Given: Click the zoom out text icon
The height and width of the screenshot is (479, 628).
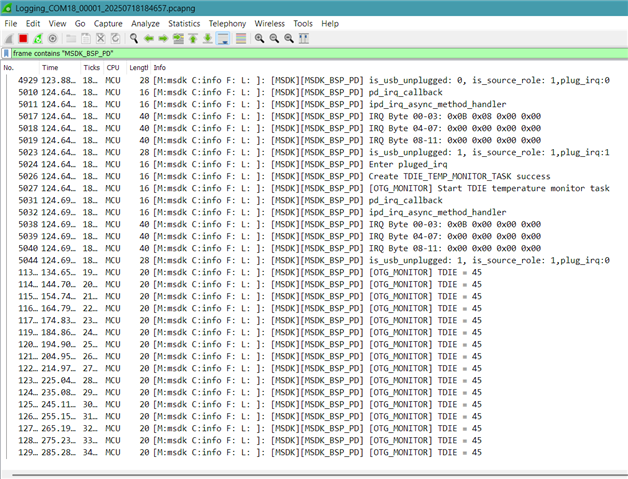Looking at the screenshot, I should point(274,38).
